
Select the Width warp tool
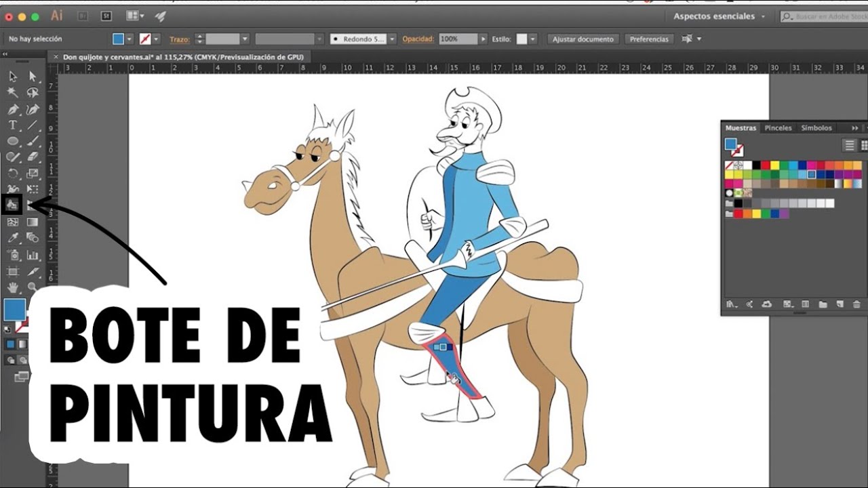pos(13,189)
